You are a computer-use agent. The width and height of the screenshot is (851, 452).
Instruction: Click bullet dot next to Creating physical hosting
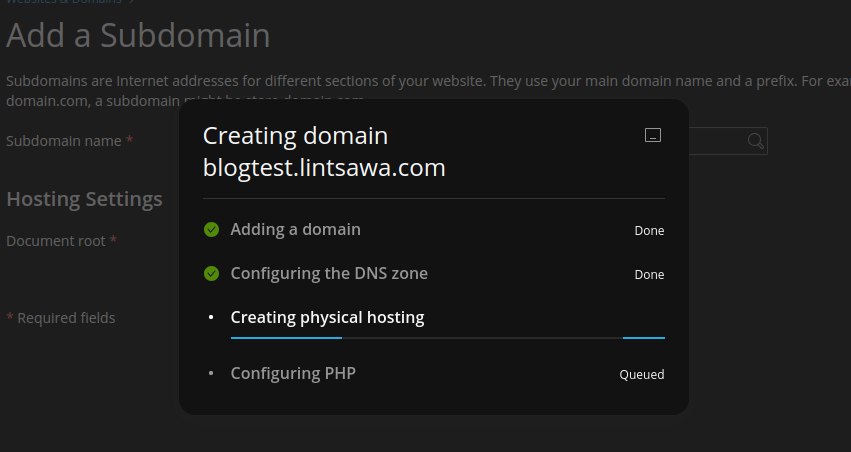tap(211, 317)
